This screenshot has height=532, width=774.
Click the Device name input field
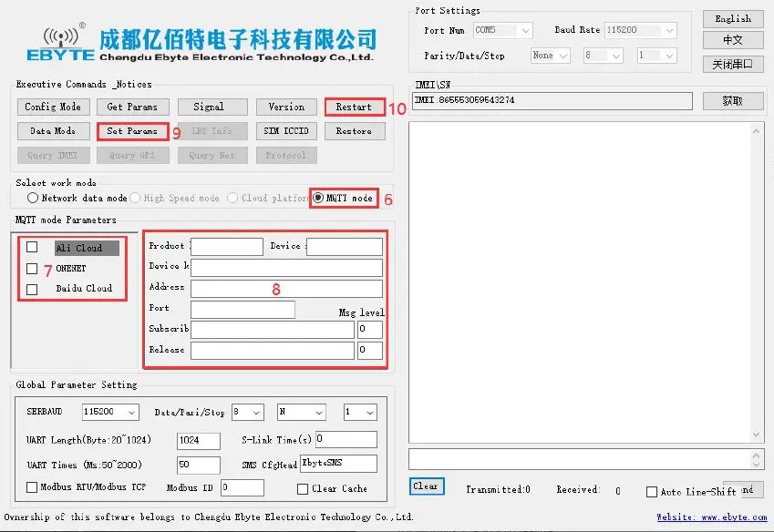coord(345,247)
